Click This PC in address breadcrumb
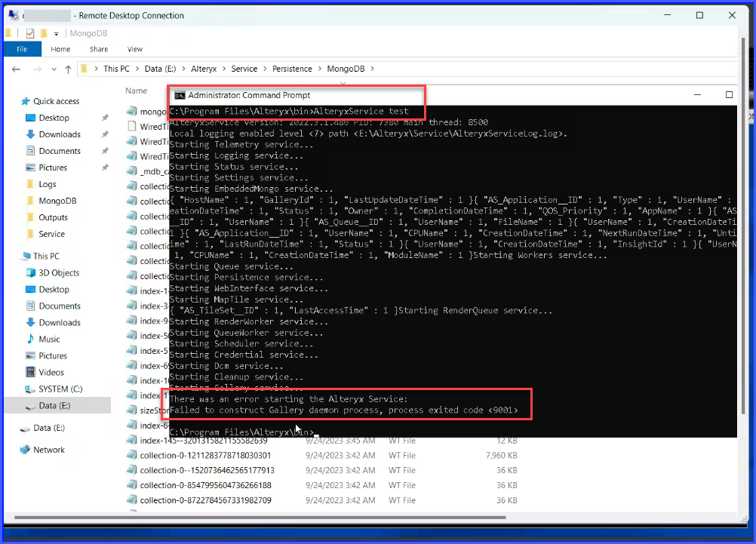 pyautogui.click(x=117, y=69)
